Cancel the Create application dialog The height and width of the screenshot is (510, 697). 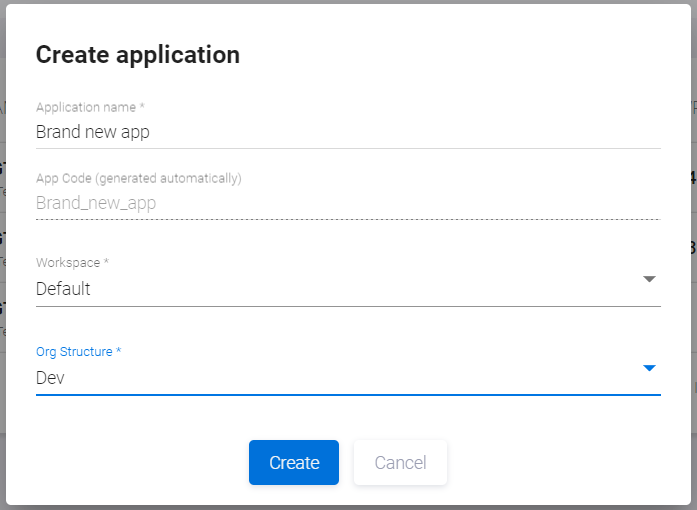tap(400, 463)
